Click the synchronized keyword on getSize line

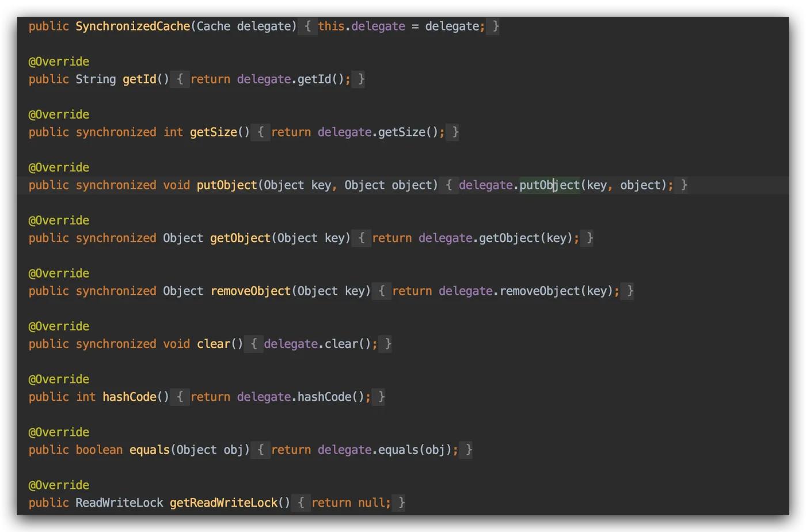point(116,132)
